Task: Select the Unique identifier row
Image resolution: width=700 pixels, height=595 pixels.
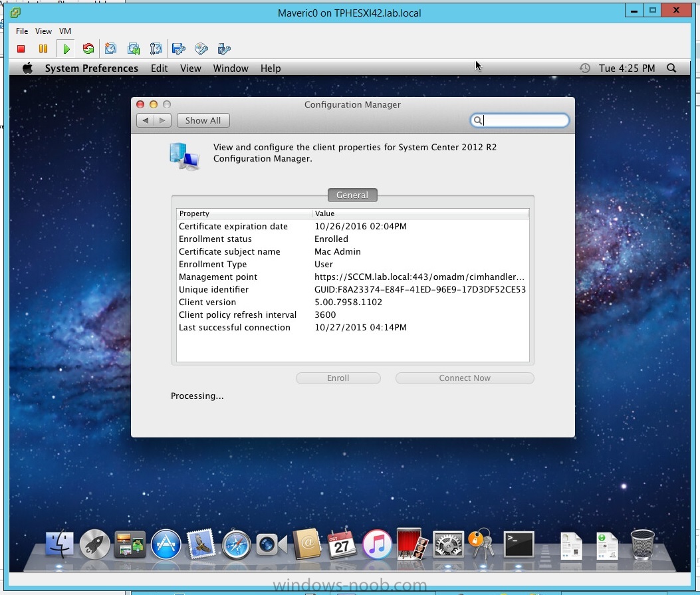Action: click(x=353, y=289)
